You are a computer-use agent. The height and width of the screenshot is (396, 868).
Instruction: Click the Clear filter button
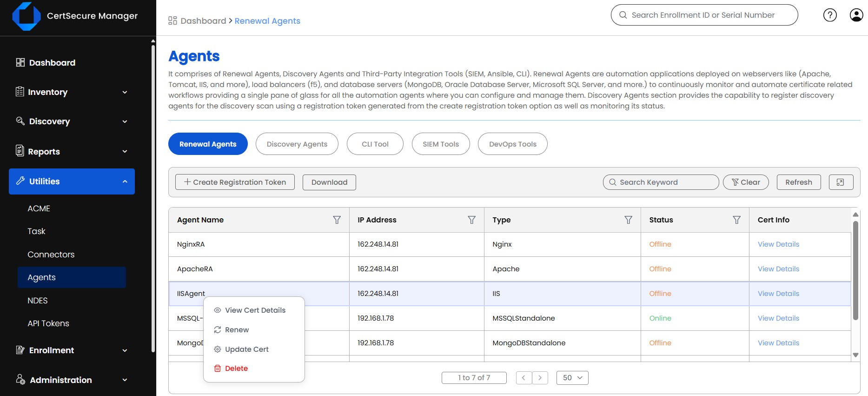tap(746, 182)
